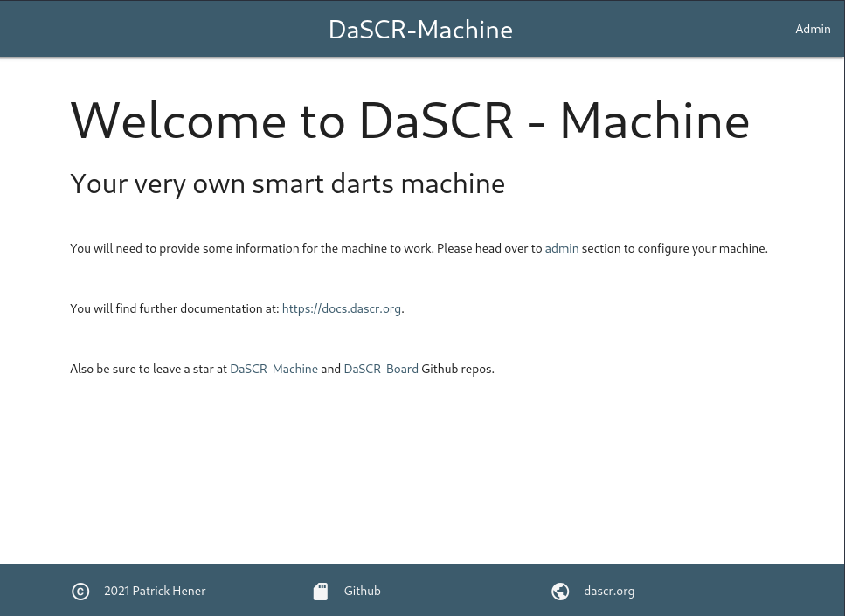Open https://docs.dascr.org documentation link

tap(341, 308)
